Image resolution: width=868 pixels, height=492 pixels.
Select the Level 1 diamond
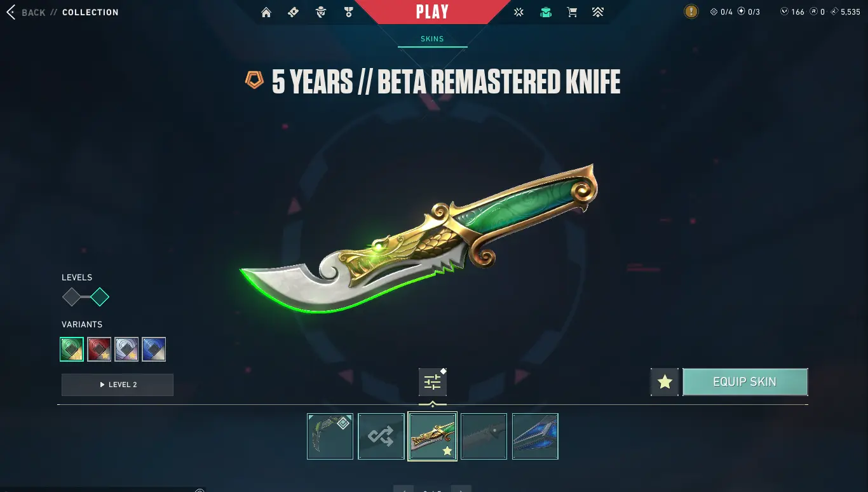[72, 297]
